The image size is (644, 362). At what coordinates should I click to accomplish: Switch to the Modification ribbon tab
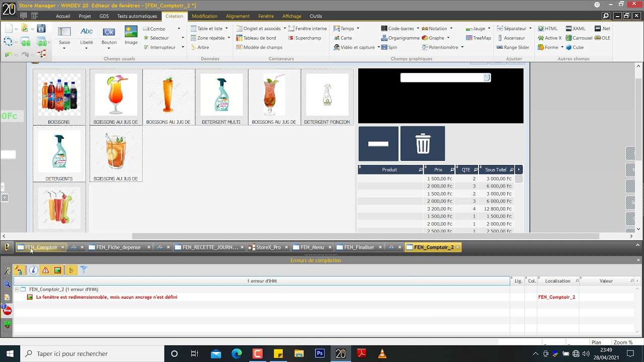click(x=205, y=16)
